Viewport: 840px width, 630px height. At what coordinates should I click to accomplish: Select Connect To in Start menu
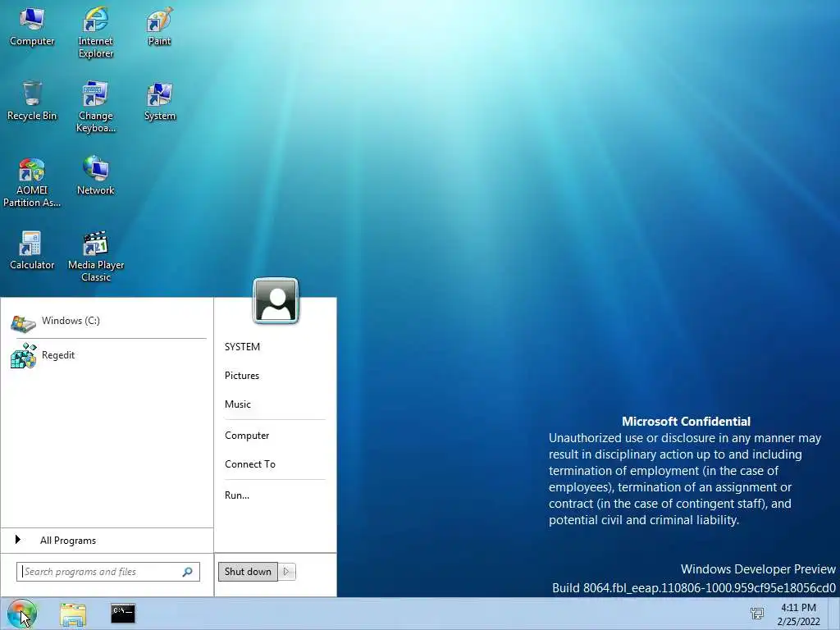click(x=249, y=464)
